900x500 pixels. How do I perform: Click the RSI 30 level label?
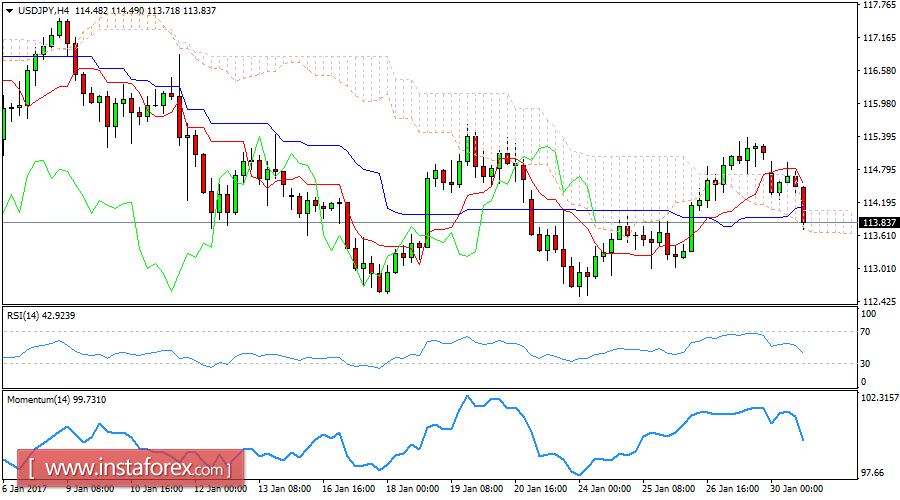click(866, 363)
